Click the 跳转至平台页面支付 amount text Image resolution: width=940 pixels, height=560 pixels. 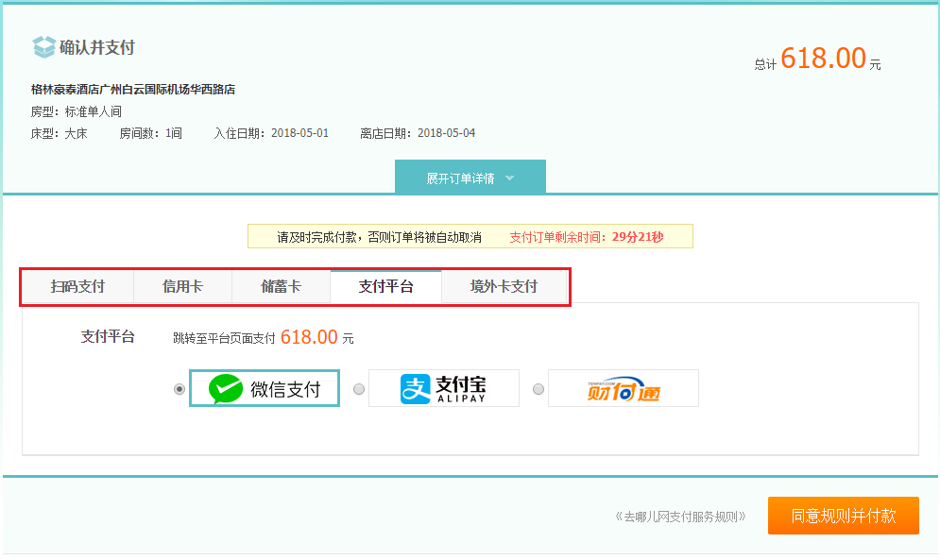pos(263,338)
